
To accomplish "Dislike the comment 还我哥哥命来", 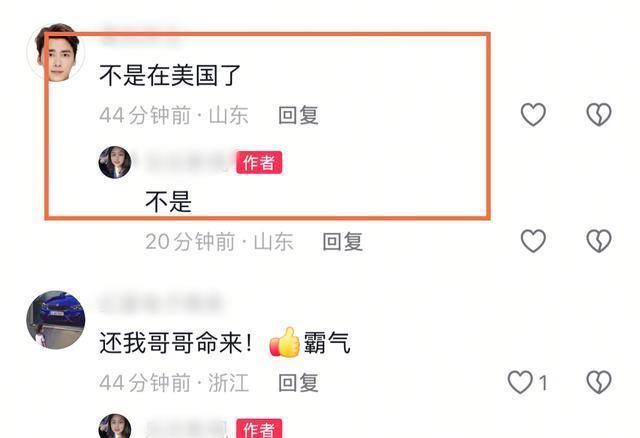I will point(599,382).
